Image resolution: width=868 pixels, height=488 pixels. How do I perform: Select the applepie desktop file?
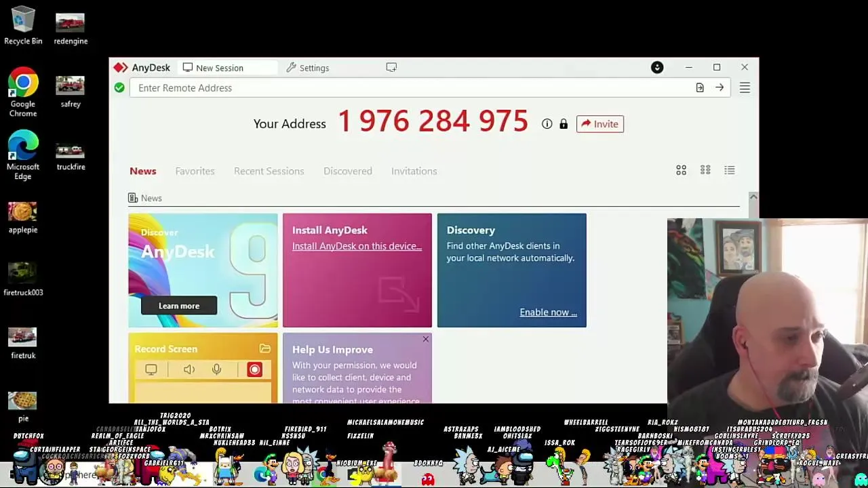23,218
